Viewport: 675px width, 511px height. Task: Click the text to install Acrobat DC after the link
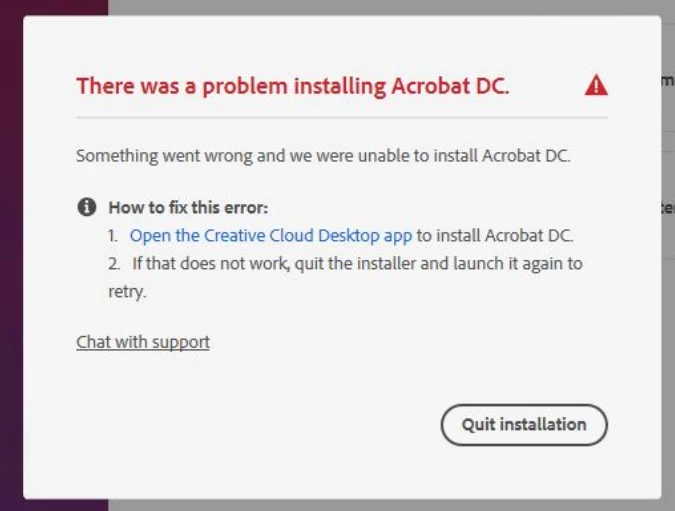click(x=495, y=236)
